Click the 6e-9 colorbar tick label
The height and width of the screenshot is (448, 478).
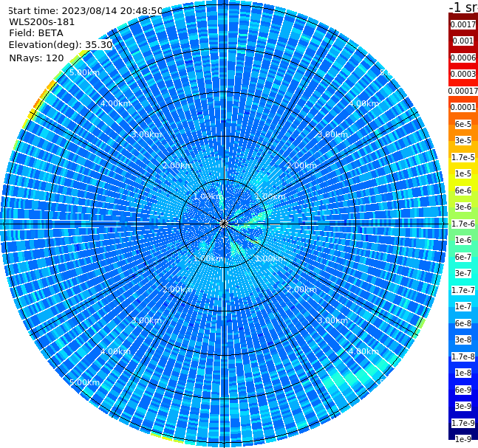(x=462, y=390)
